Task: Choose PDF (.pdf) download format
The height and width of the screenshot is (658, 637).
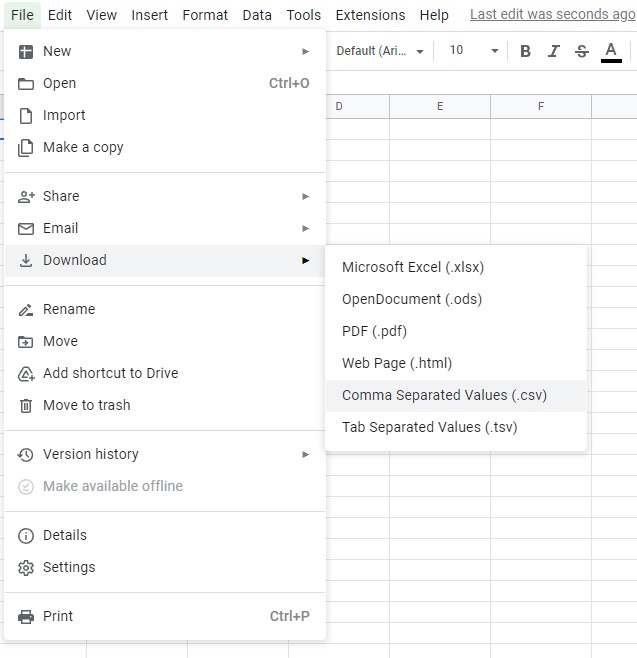Action: coord(374,331)
